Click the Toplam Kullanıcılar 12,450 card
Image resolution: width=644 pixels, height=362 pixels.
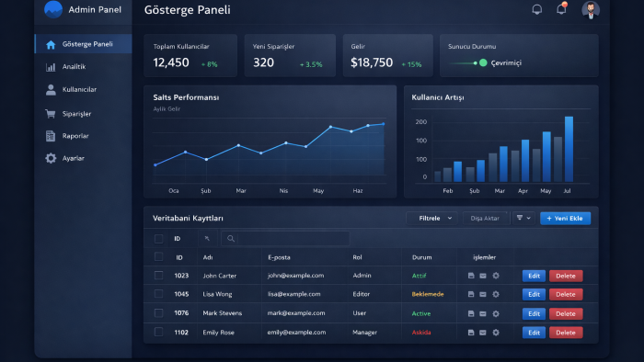click(x=190, y=55)
